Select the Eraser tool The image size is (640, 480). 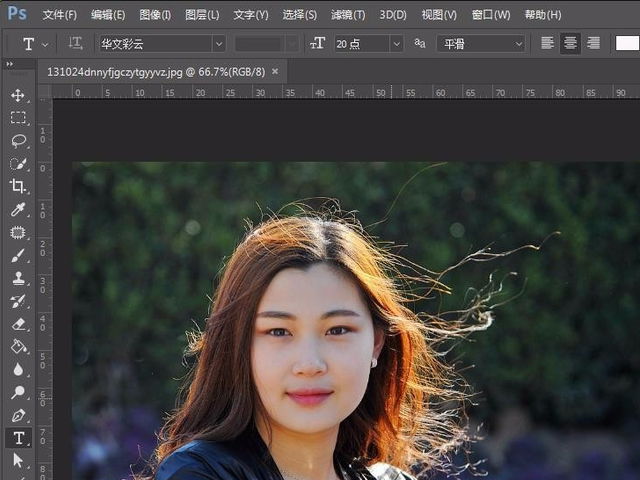pos(18,324)
